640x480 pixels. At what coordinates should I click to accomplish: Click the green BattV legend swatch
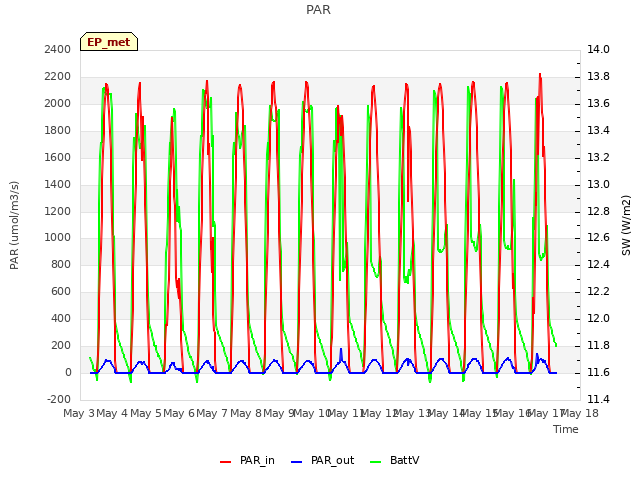coord(376,462)
